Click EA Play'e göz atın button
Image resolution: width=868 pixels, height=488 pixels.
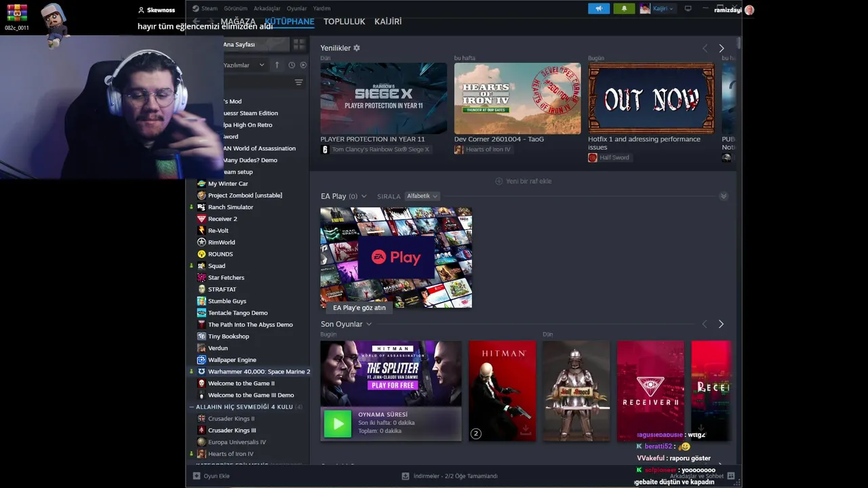[x=359, y=308]
